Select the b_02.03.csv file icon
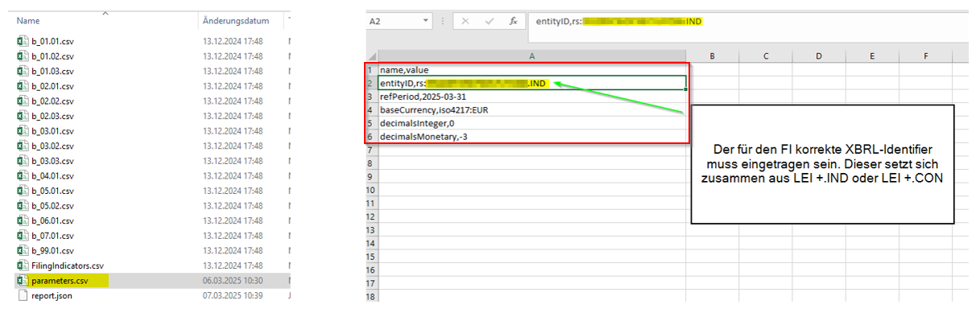Viewport: 980px width, 317px height. coord(23,116)
